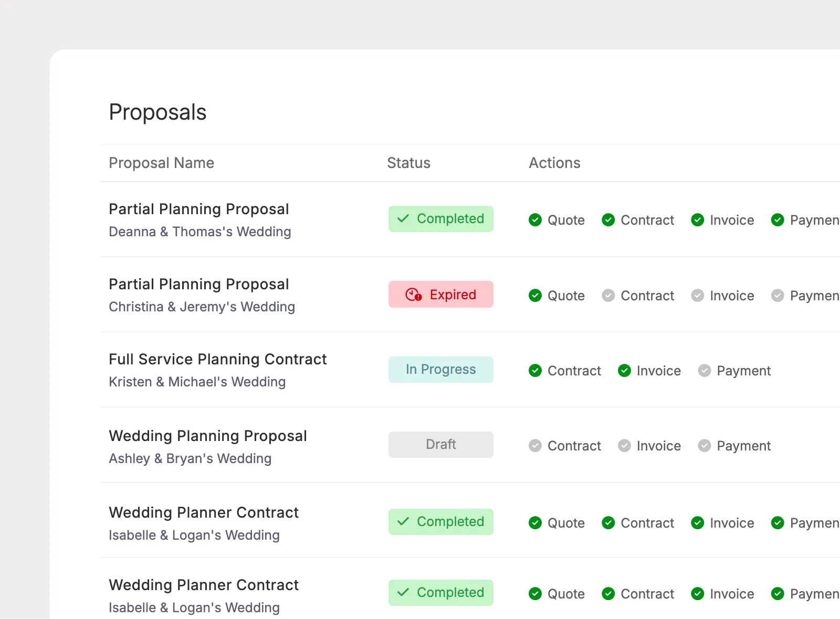This screenshot has width=840, height=619.
Task: Click the Actions column header
Action: pyautogui.click(x=555, y=163)
